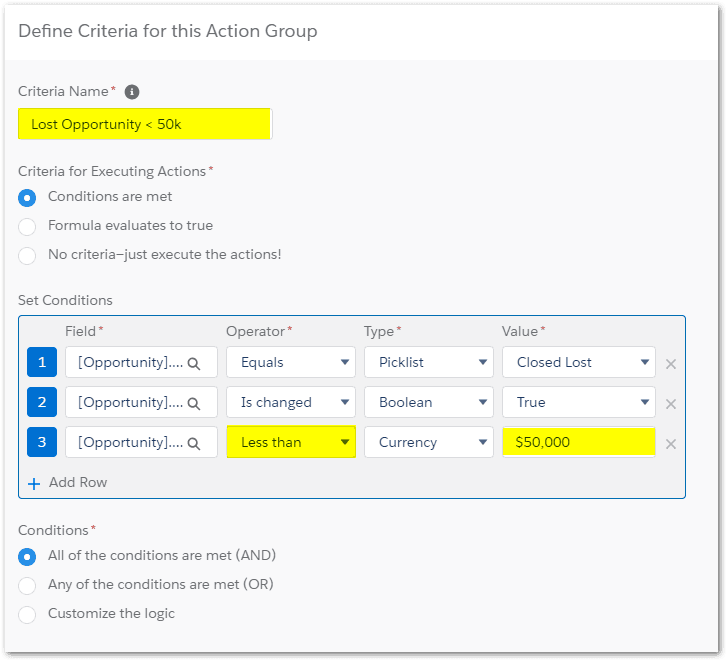Select 'All of the conditions are met (AND)'
Image resolution: width=727 pixels, height=661 pixels.
(x=28, y=556)
